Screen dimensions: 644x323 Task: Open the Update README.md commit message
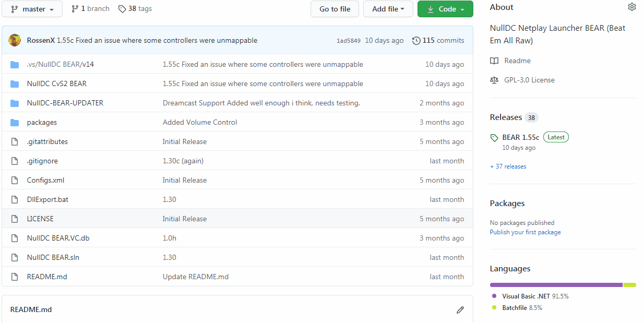tap(196, 277)
